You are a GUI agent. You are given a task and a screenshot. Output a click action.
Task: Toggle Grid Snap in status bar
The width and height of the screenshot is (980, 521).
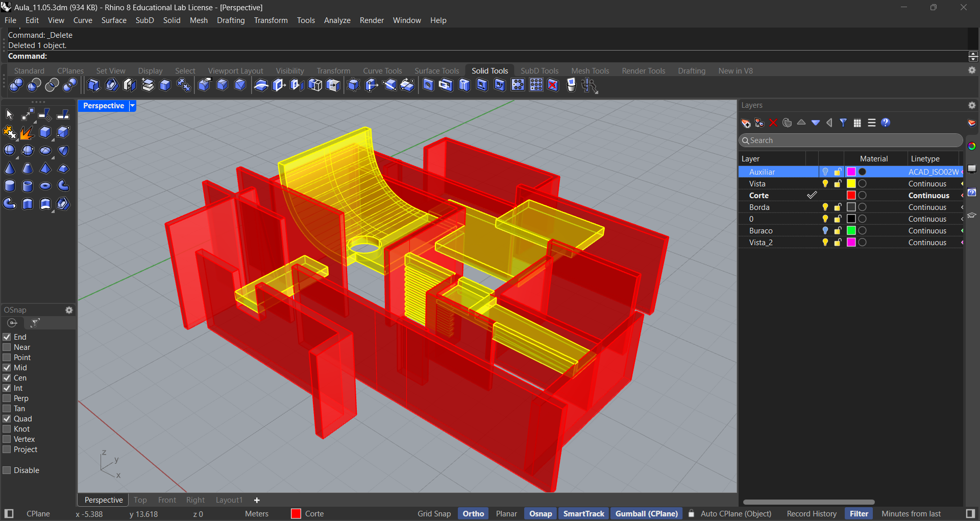point(434,514)
